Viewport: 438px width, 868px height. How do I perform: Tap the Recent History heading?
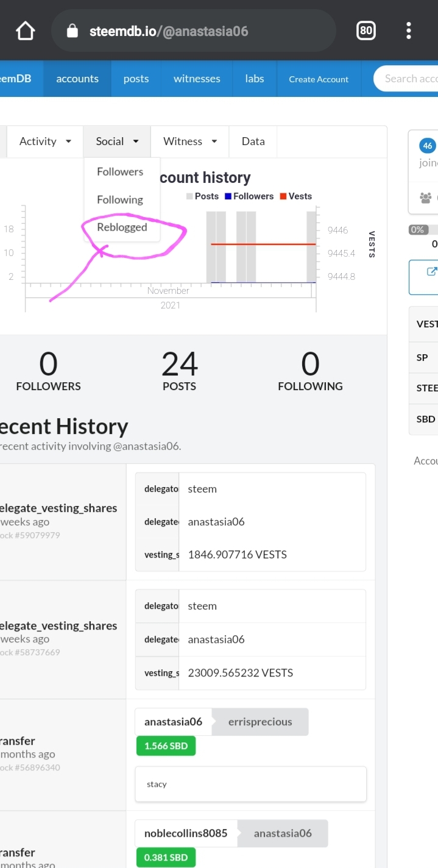pyautogui.click(x=64, y=426)
